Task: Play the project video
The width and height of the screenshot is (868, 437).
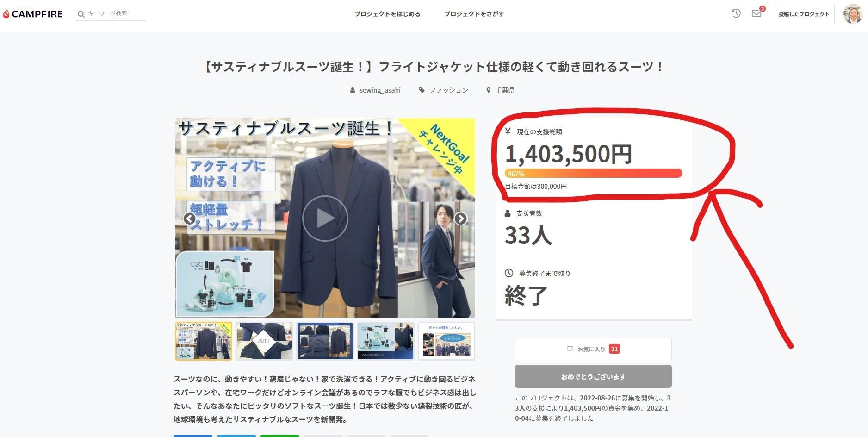Action: tap(325, 218)
